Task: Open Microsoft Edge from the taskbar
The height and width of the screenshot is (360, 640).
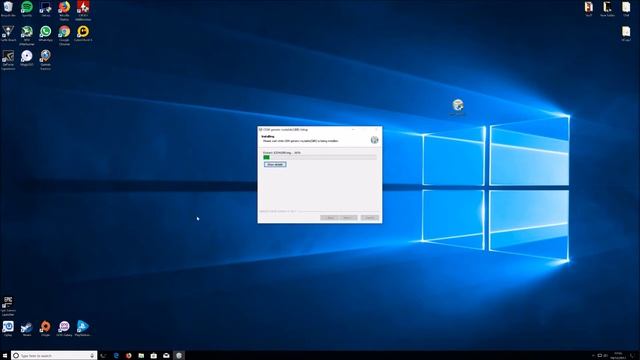Action: (116, 356)
